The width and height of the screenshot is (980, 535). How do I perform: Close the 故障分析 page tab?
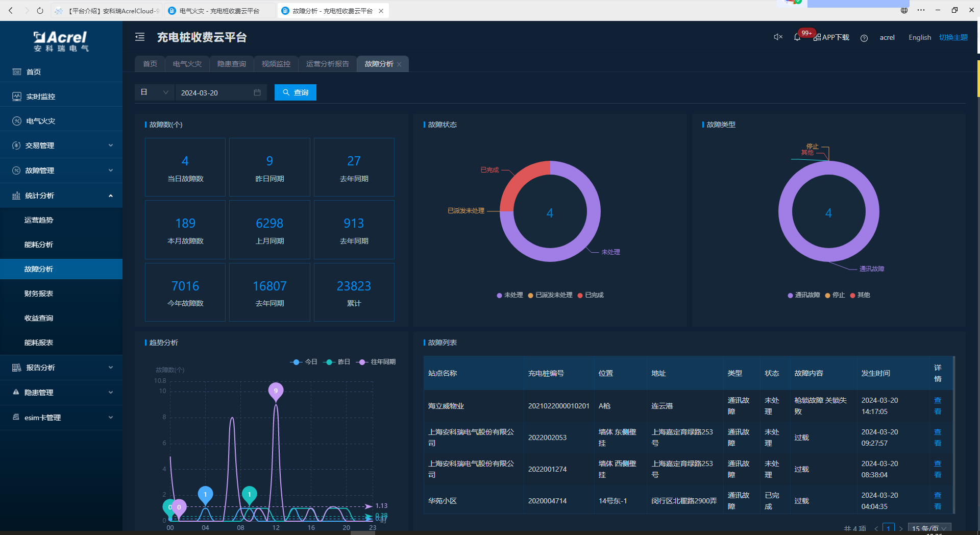point(399,64)
